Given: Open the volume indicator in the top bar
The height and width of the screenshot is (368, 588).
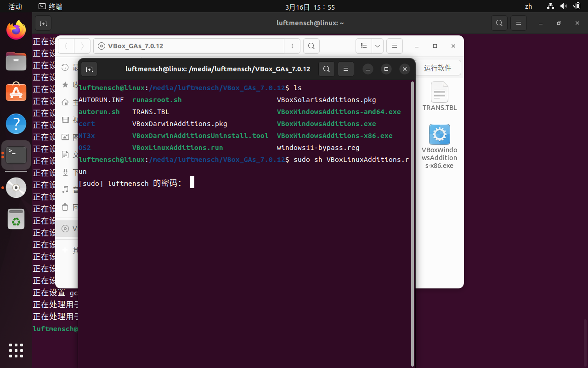Looking at the screenshot, I should pyautogui.click(x=564, y=6).
